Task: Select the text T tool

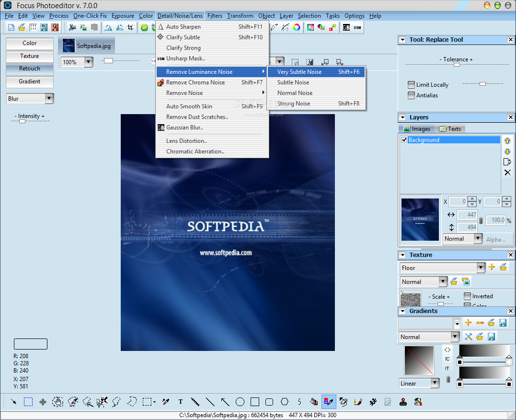Action: click(180, 402)
